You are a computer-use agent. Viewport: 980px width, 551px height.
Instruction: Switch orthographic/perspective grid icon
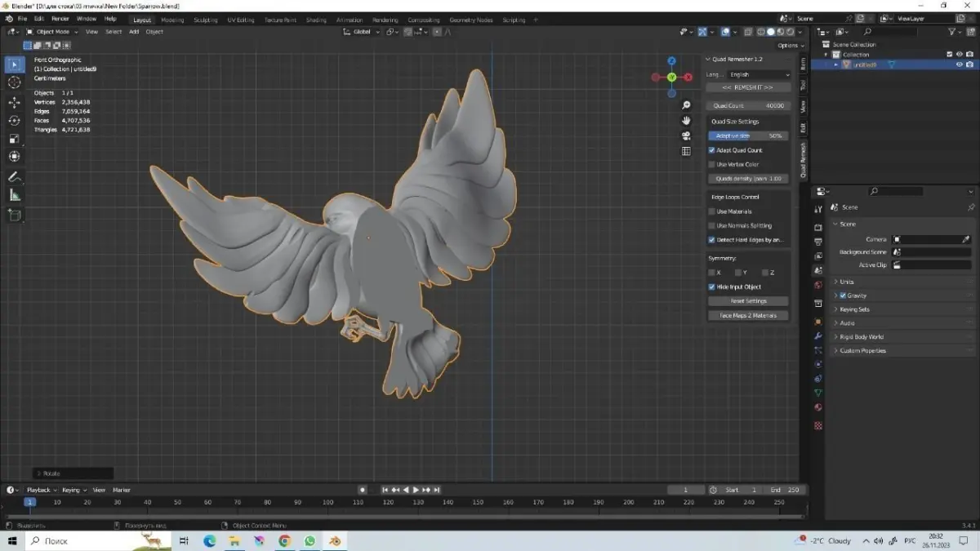click(x=687, y=151)
